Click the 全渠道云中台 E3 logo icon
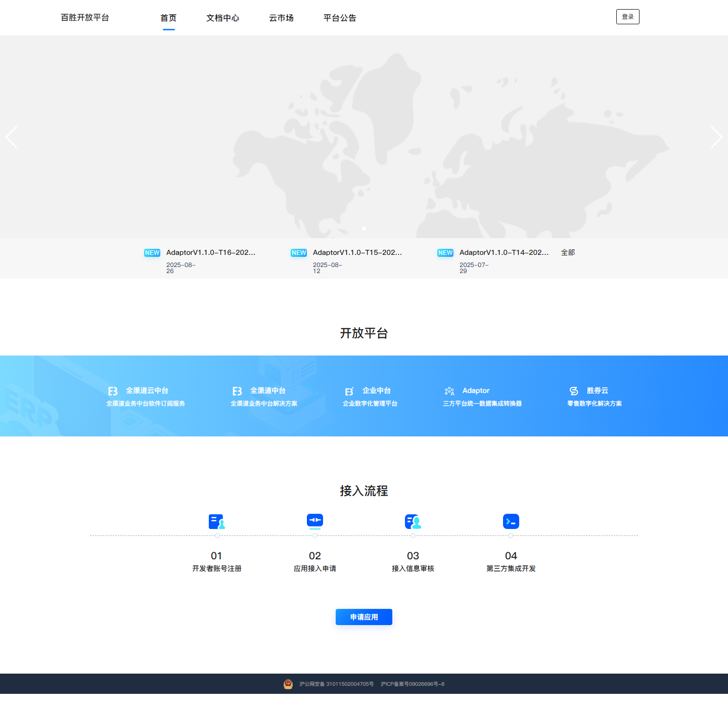728x708 pixels. tap(113, 391)
